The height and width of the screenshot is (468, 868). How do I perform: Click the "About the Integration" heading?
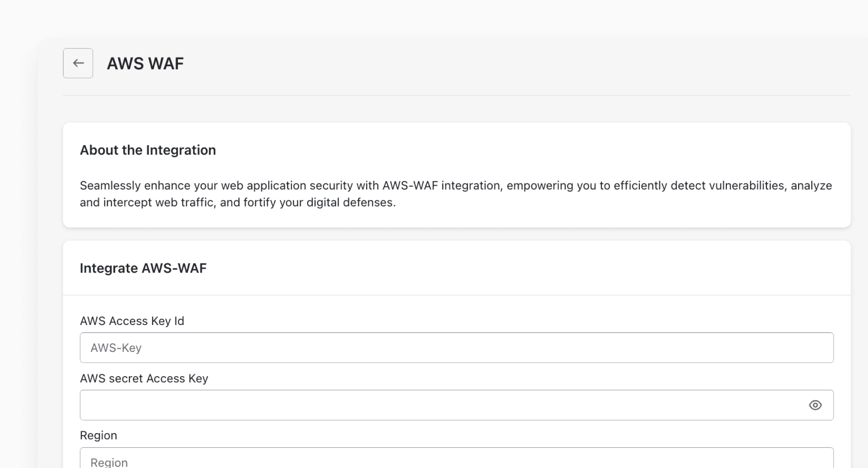(148, 150)
